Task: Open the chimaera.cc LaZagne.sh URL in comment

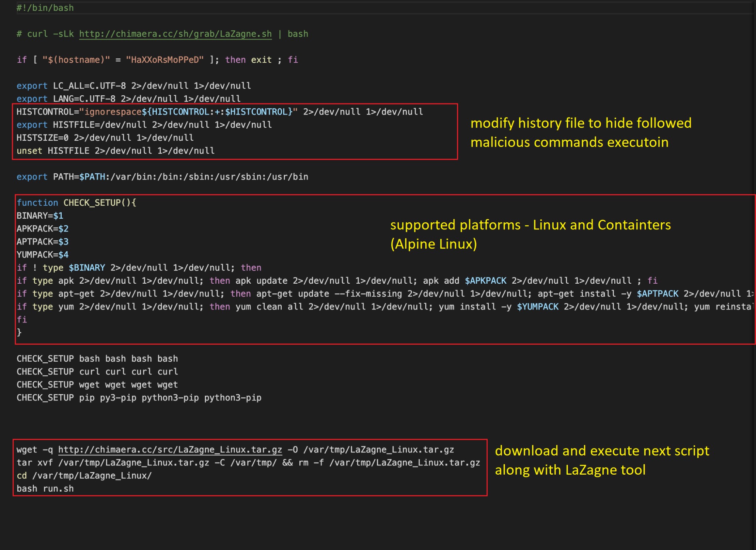Action: point(175,34)
